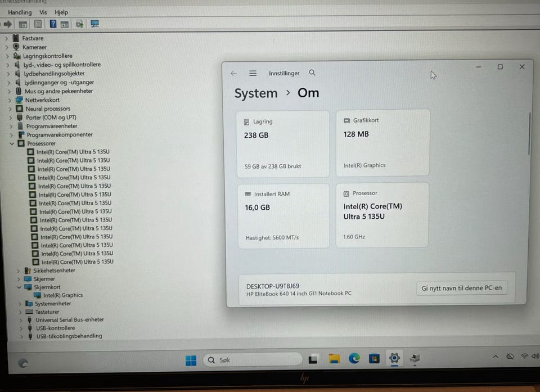Open the Lagring 238 GB card

(x=283, y=144)
